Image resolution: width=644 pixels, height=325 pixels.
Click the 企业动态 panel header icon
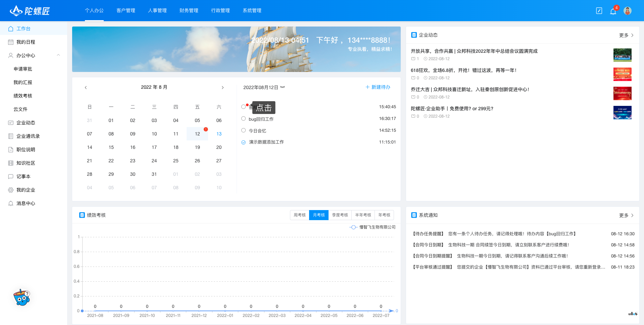coord(414,35)
